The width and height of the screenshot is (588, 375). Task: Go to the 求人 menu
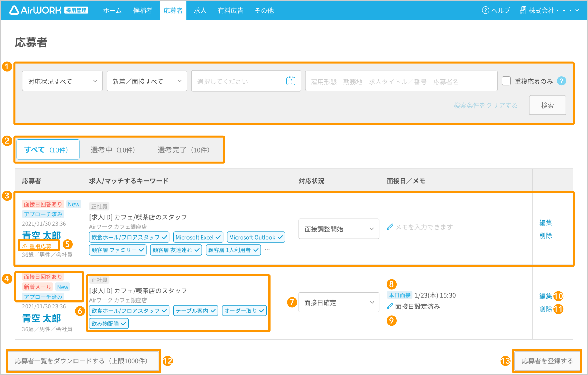click(200, 10)
